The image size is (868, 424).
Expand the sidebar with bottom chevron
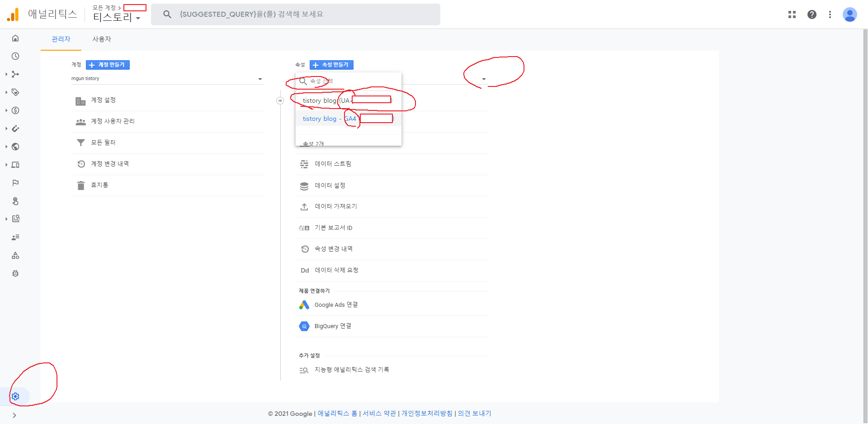click(14, 415)
